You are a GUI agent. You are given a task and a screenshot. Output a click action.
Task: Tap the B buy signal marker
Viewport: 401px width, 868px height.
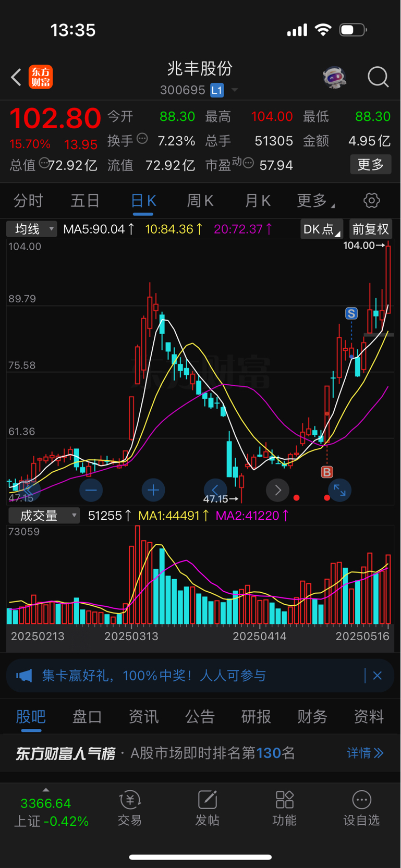pyautogui.click(x=327, y=472)
